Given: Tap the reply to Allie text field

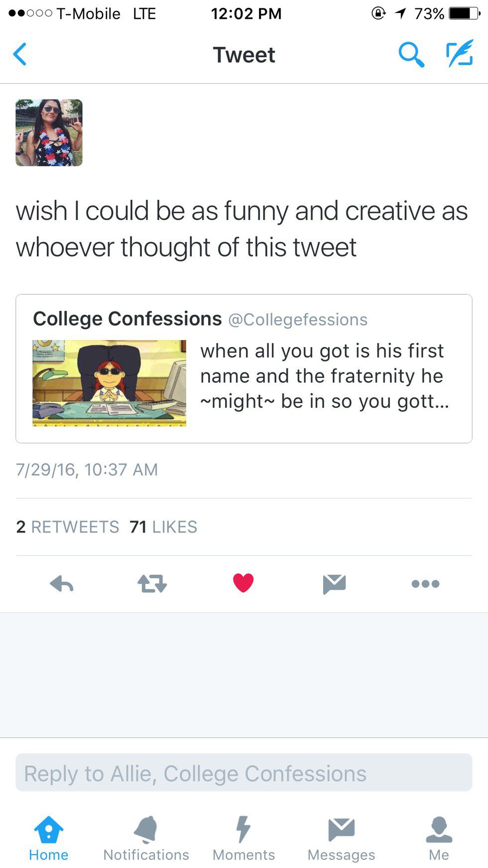Looking at the screenshot, I should (244, 773).
